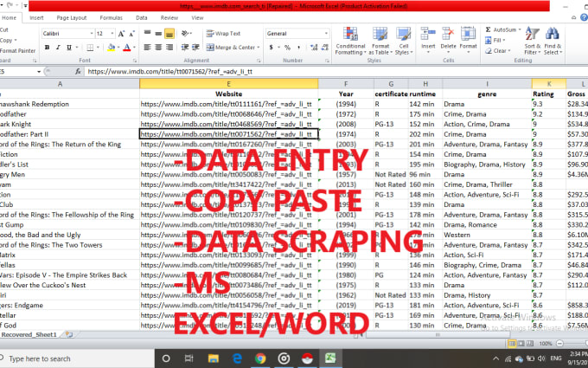Viewport: 588px width, 368px height.
Task: Select column K header
Action: 548,84
